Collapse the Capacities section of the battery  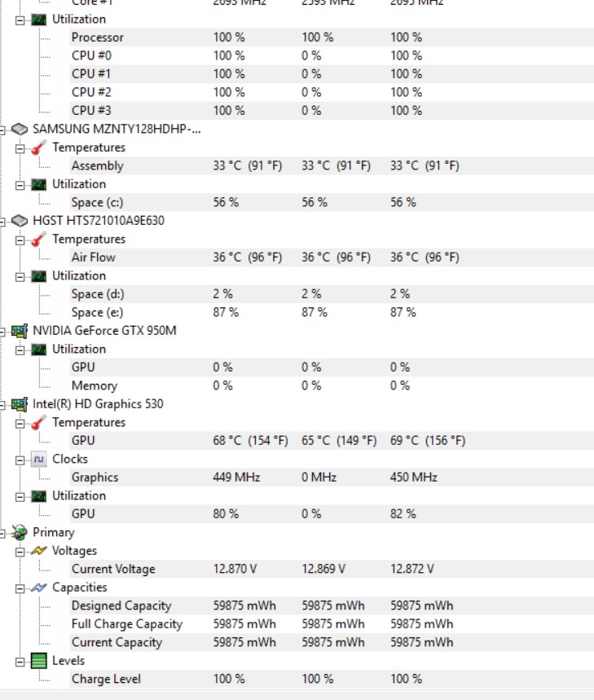coord(20,588)
